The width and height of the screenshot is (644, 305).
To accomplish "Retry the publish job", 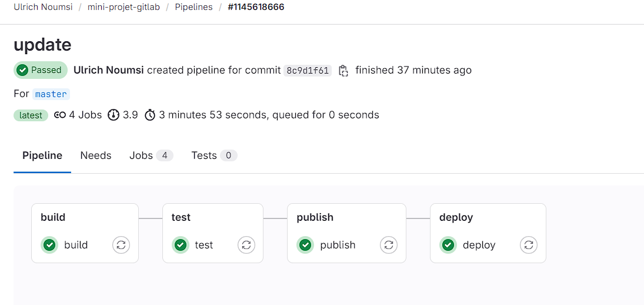I will point(388,245).
